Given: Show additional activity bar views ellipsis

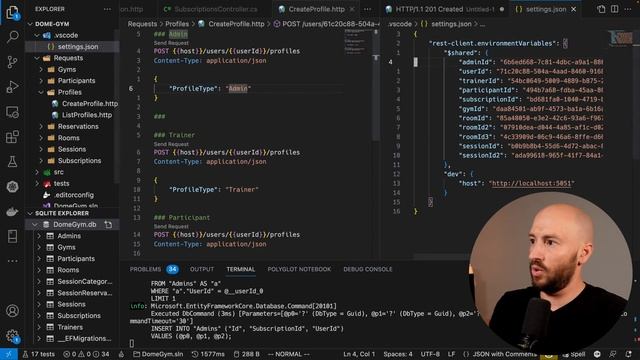Looking at the screenshot, I should (x=12, y=261).
